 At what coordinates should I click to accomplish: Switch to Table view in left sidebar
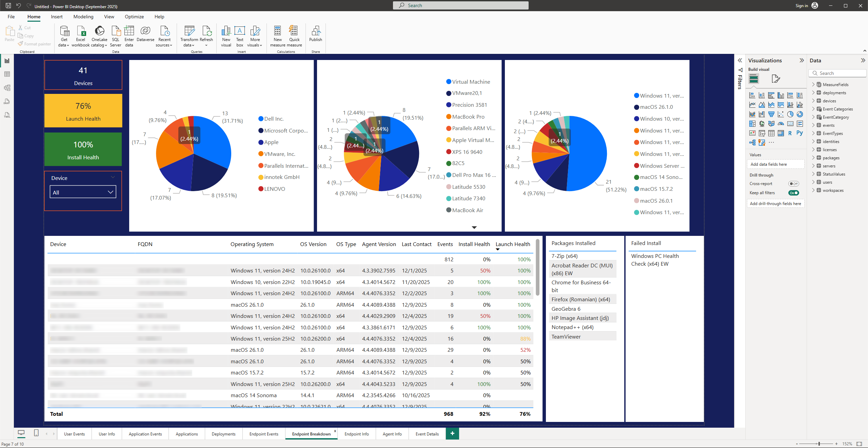(7, 74)
